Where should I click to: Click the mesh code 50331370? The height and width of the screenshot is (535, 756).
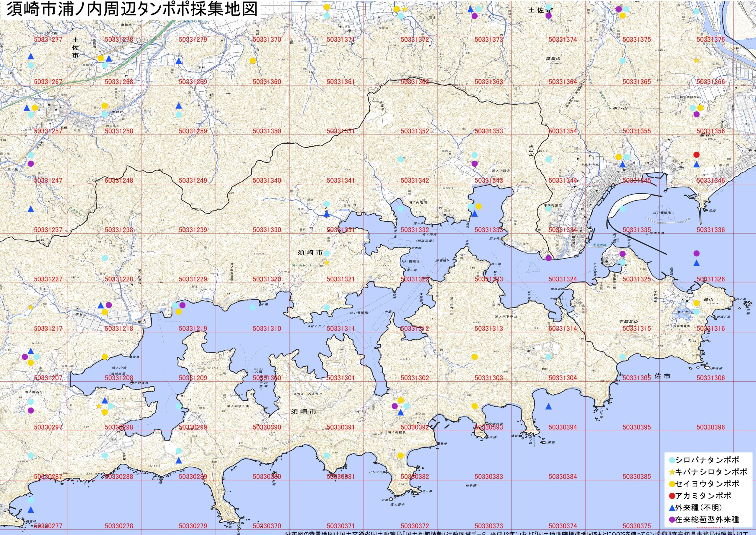[x=267, y=40]
